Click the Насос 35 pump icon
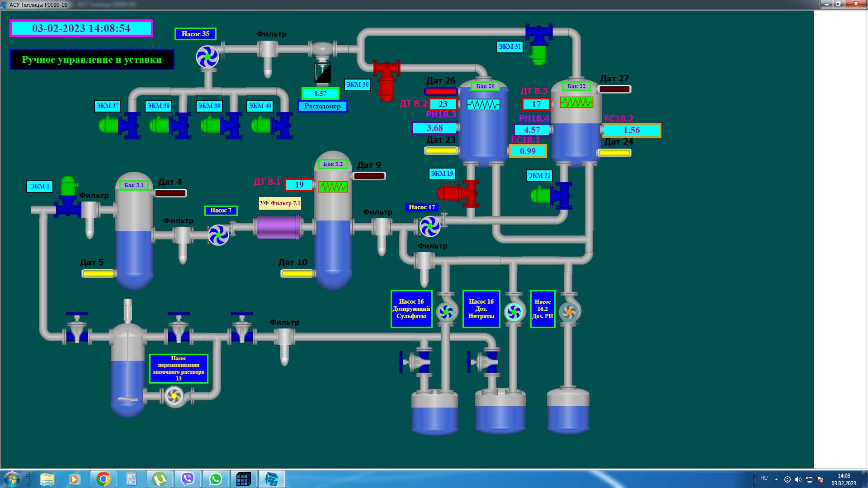868x488 pixels. pyautogui.click(x=207, y=57)
